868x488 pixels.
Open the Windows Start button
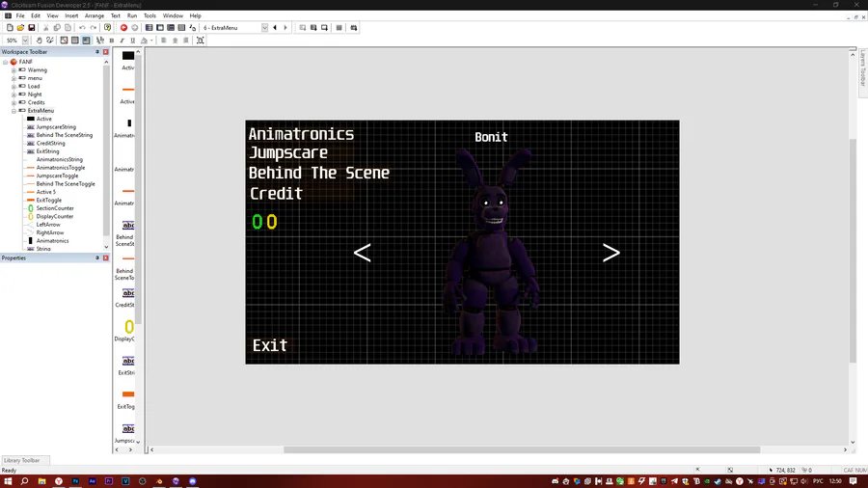pos(8,481)
